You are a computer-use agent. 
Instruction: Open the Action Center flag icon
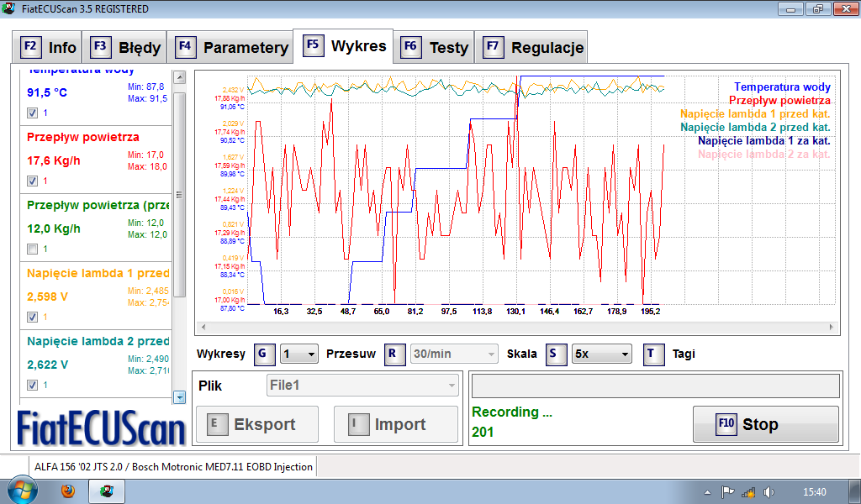[727, 492]
